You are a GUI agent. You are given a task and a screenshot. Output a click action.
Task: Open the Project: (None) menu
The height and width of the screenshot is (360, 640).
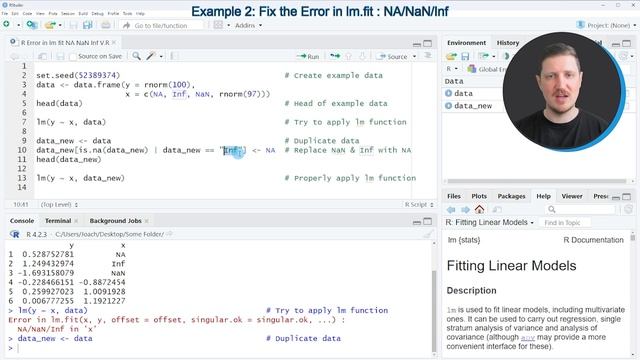[x=607, y=25]
